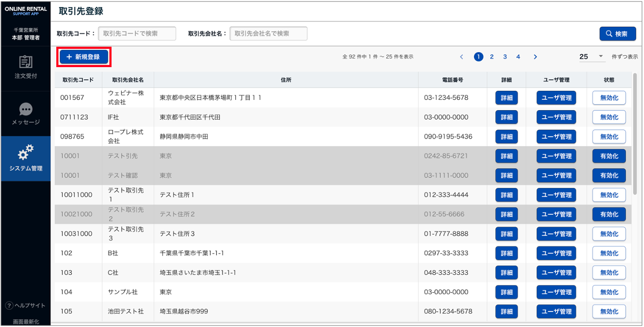Open the 注文受付 sidebar icon
The height and width of the screenshot is (327, 644).
tap(26, 63)
